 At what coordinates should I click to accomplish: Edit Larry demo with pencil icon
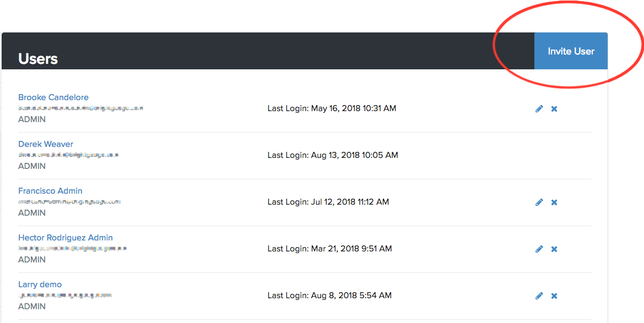tap(539, 296)
